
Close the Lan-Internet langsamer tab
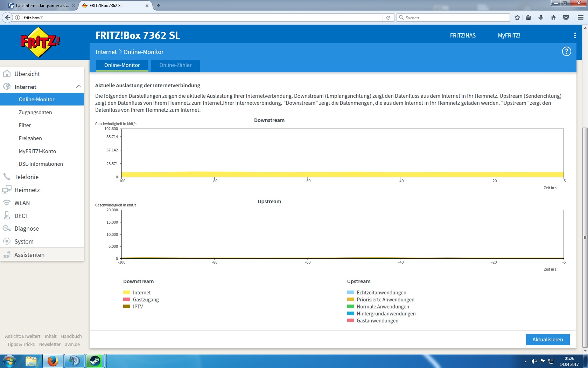click(73, 6)
